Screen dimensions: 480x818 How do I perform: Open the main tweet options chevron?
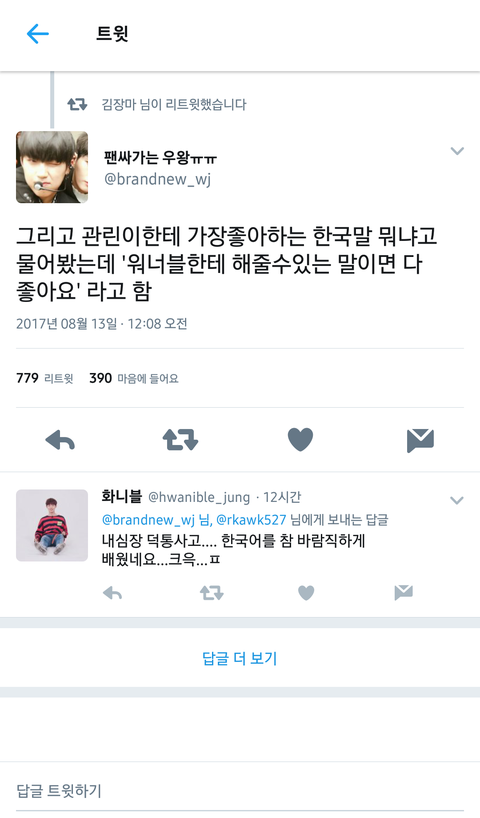[457, 151]
